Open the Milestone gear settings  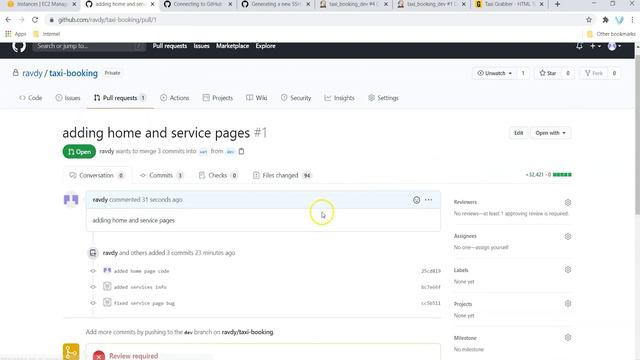point(568,338)
